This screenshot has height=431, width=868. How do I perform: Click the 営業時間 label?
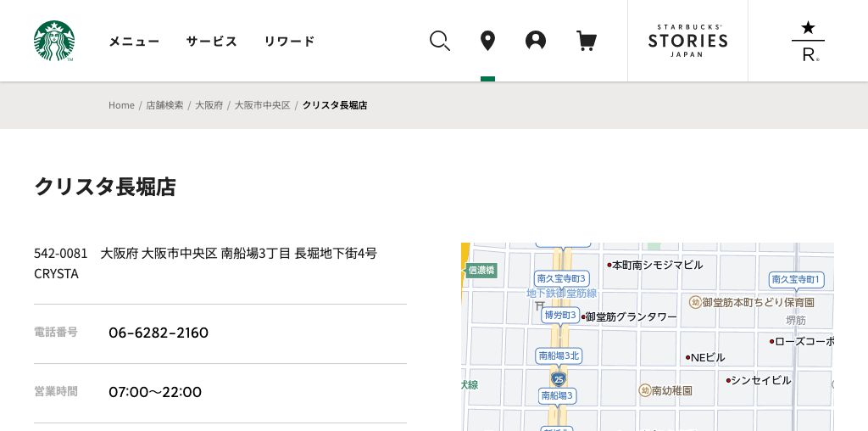(x=56, y=392)
